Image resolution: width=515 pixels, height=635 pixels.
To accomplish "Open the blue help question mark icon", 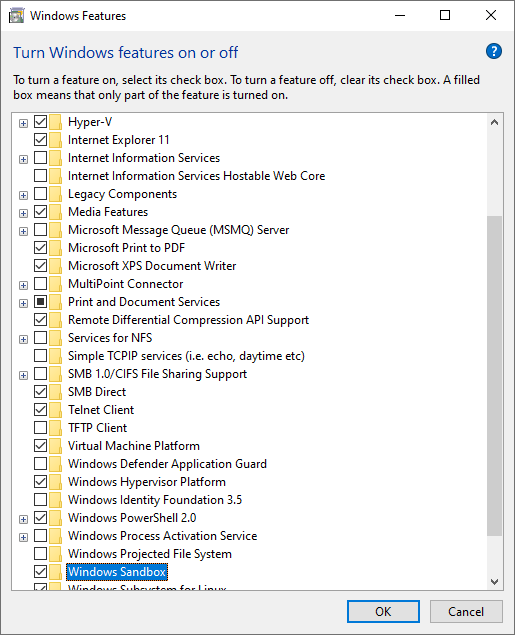I will pyautogui.click(x=494, y=51).
